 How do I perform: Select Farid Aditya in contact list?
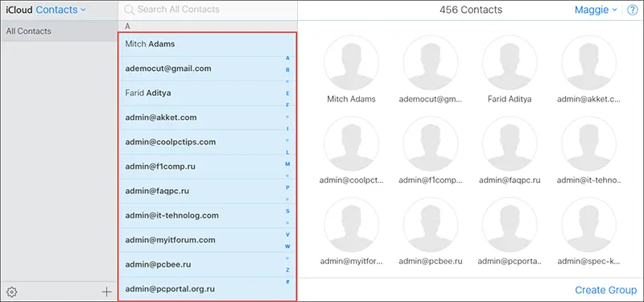click(207, 93)
